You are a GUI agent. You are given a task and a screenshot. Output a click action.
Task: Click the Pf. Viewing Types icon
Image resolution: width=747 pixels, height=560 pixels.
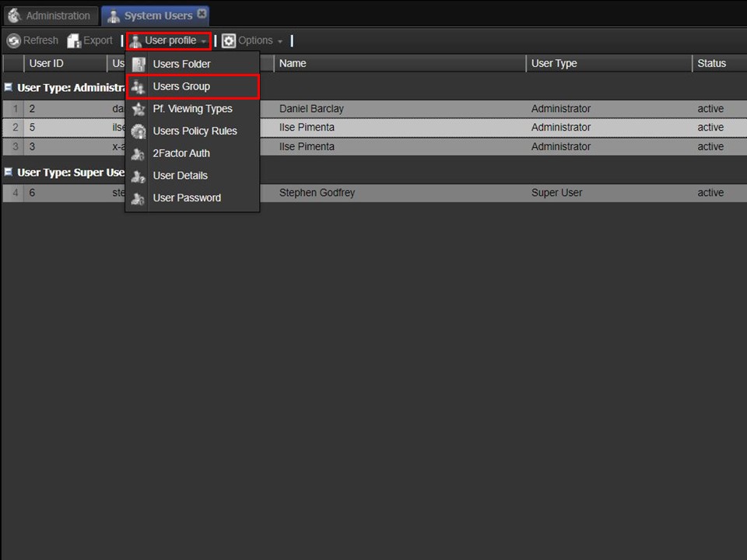coord(139,109)
